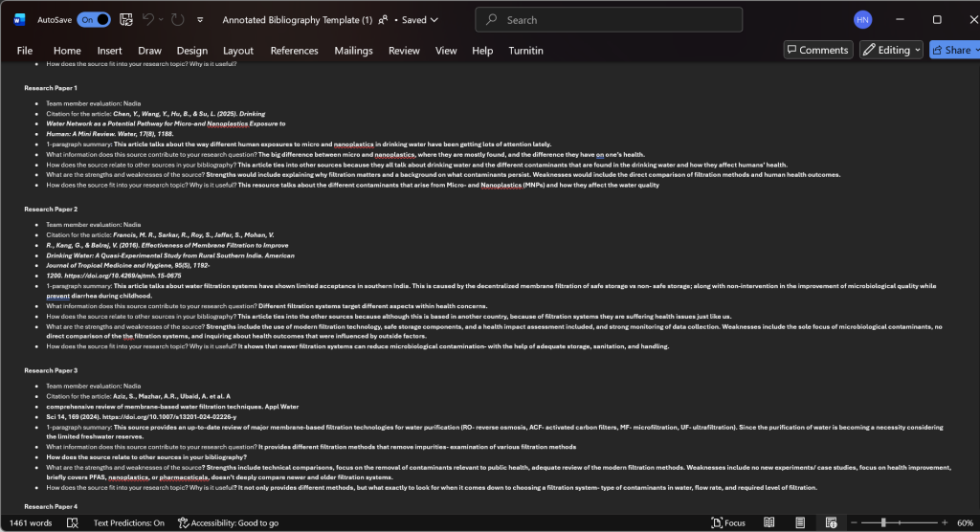Open the HN account profile icon
Screen dimensions: 980x532
(863, 19)
